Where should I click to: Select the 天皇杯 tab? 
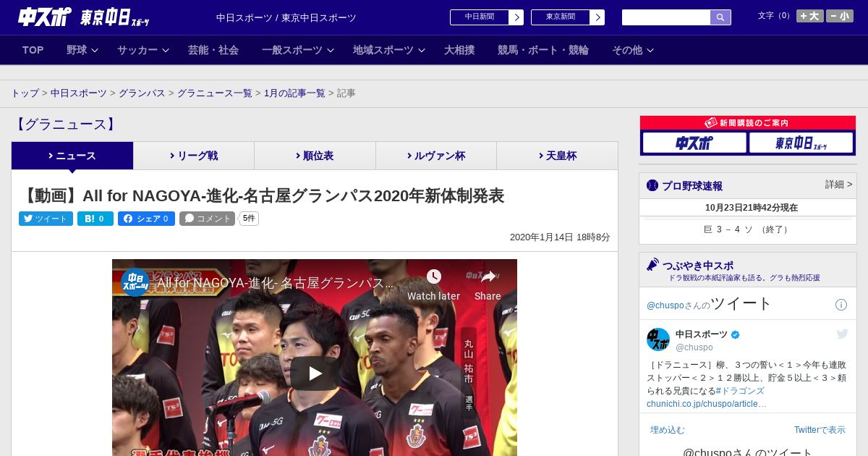point(557,156)
